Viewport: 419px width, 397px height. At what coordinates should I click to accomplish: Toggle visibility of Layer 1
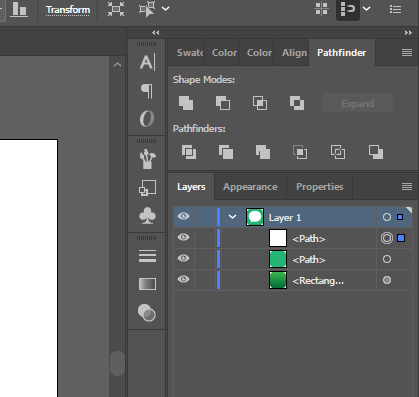[183, 216]
